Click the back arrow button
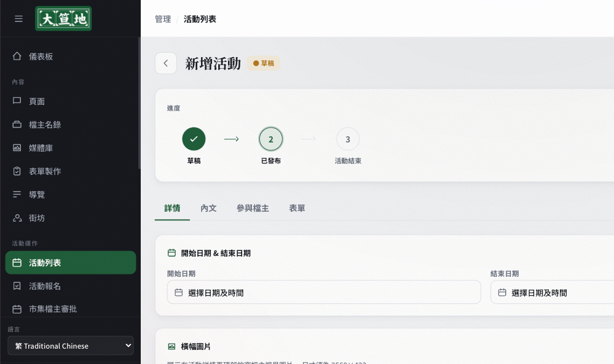This screenshot has height=364, width=614. pos(166,63)
